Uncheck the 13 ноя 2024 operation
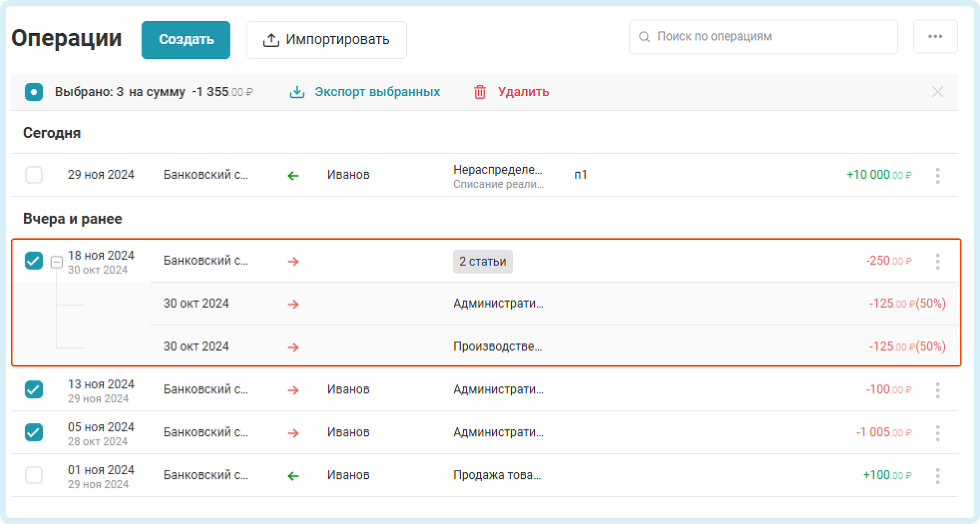 34,390
